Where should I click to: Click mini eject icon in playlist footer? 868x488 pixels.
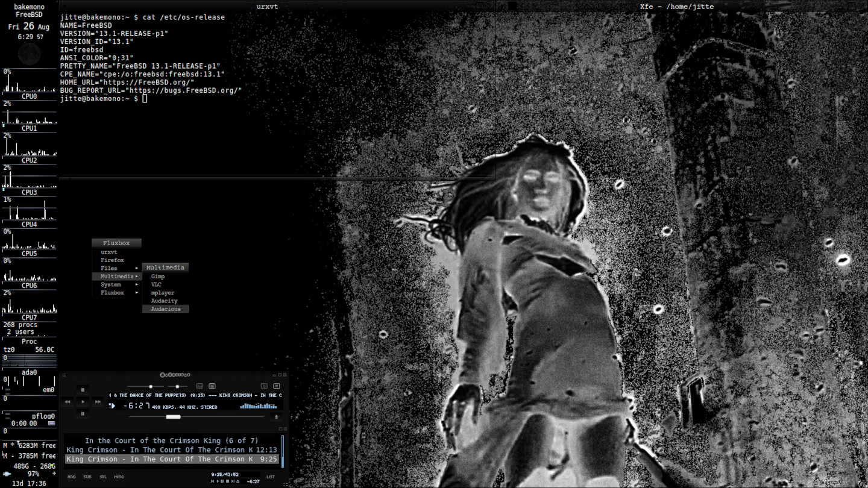[x=238, y=481]
